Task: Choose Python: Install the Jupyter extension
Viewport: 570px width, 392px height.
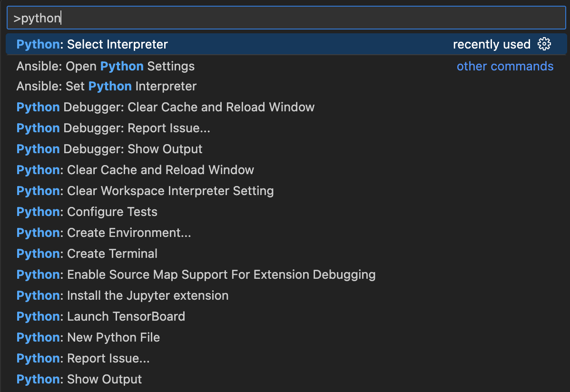Action: click(286, 295)
